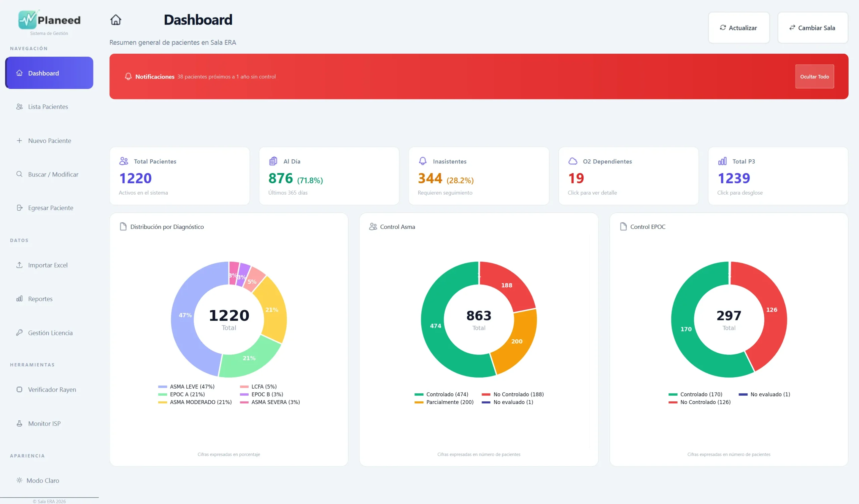Open Monitor ISP tool

(x=49, y=423)
